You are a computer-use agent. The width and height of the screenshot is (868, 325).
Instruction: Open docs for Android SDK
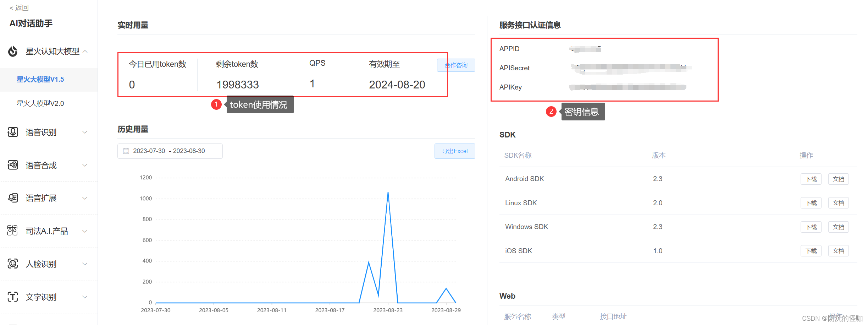coord(839,179)
